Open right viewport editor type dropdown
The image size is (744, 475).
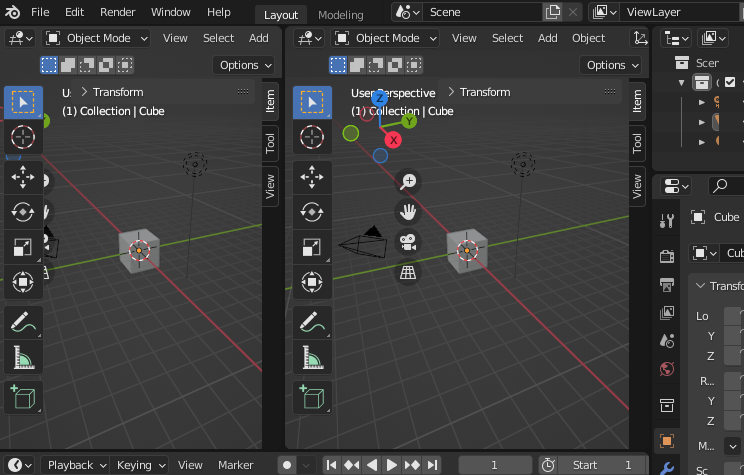click(309, 38)
